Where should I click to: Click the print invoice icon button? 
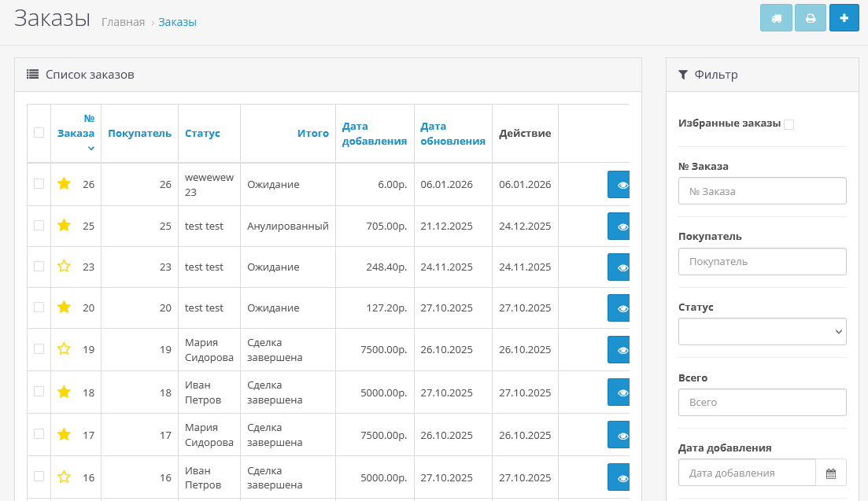point(810,18)
